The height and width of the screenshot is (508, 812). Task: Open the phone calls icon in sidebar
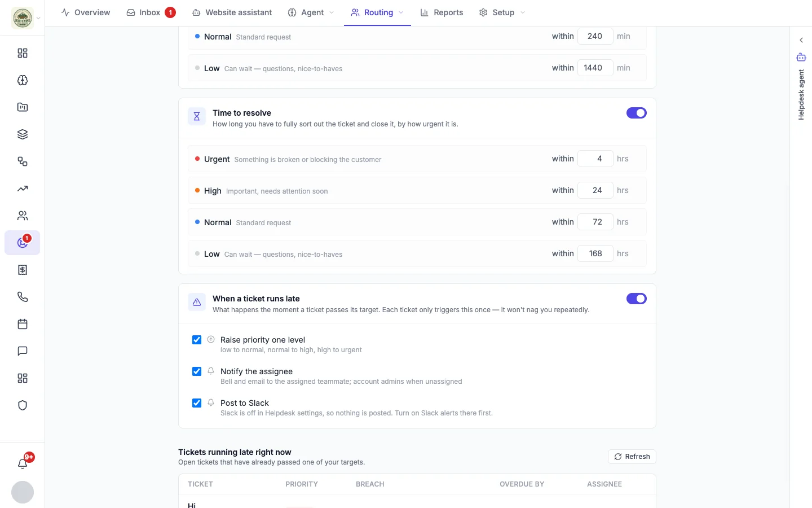[23, 297]
